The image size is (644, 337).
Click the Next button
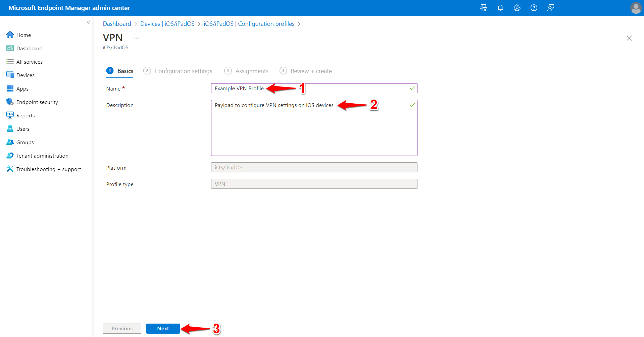tap(163, 328)
